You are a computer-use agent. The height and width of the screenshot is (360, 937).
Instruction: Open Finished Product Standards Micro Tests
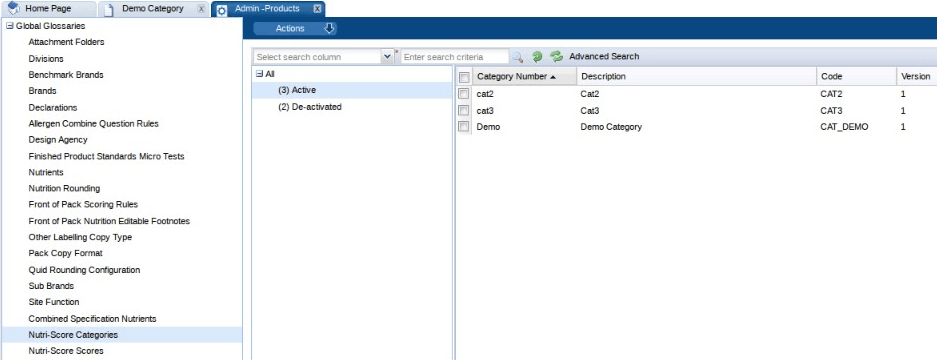[106, 156]
